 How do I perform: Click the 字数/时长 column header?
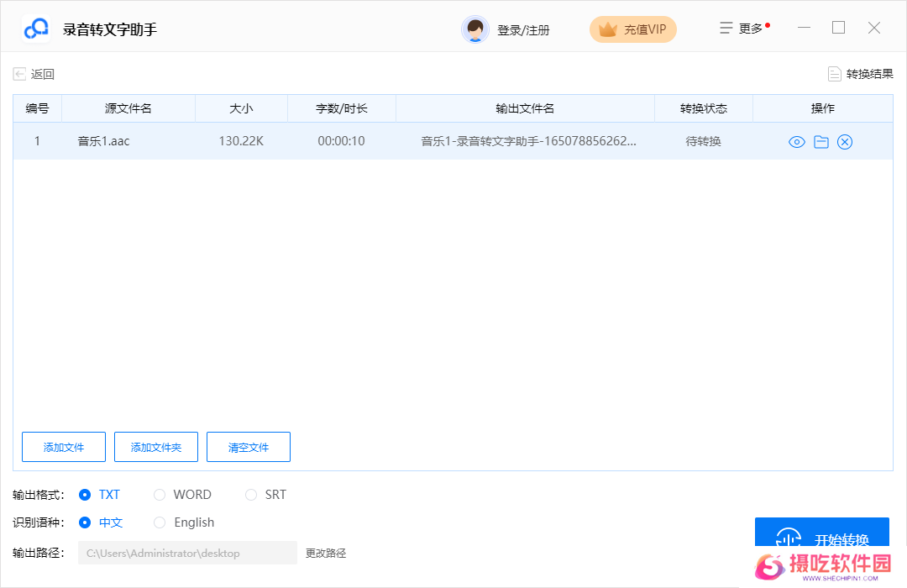point(341,108)
